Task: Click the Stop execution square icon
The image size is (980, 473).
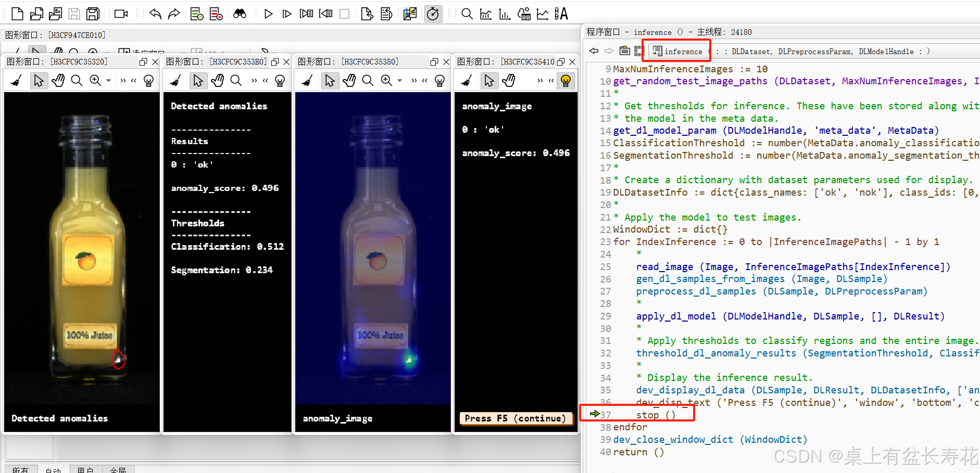Action: [344, 14]
